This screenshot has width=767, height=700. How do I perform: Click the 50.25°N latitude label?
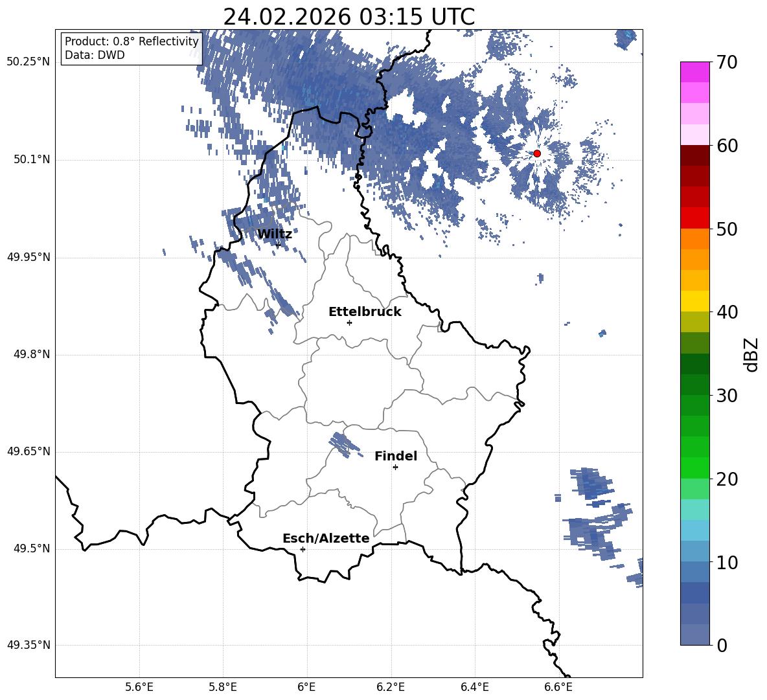click(x=29, y=62)
